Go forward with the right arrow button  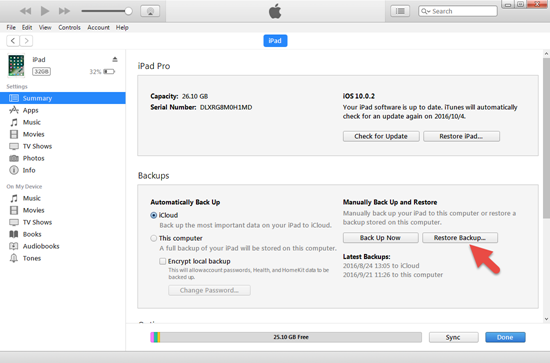26,41
